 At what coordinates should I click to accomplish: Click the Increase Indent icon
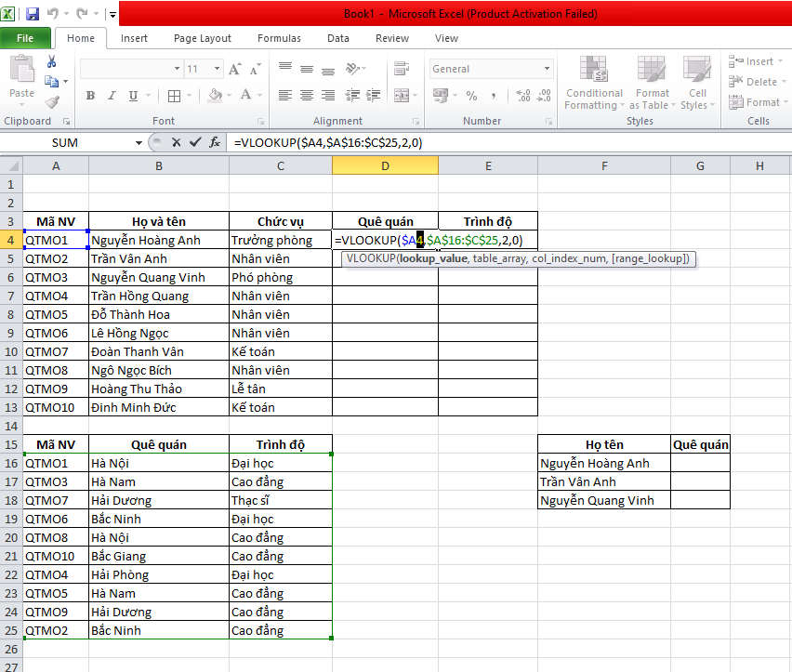(374, 96)
